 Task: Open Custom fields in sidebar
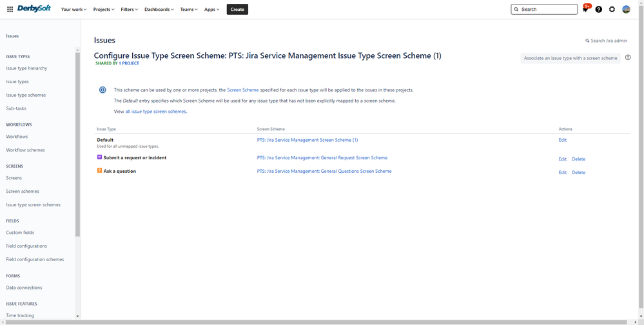click(20, 233)
